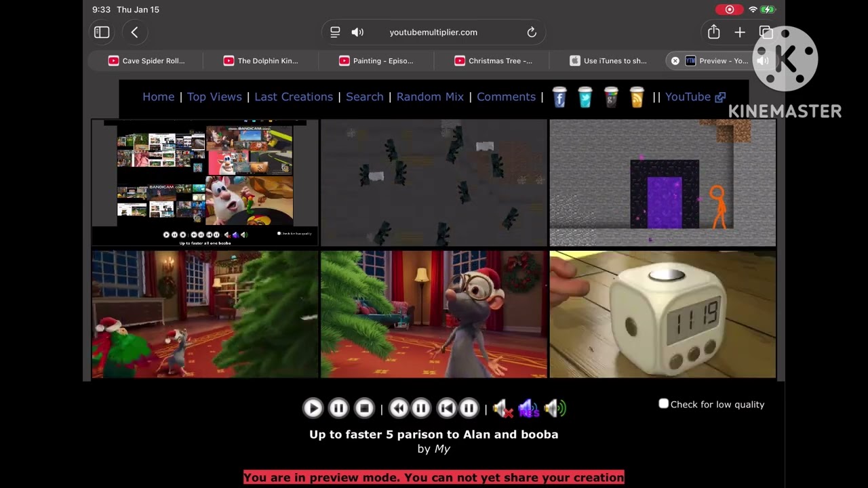Open the Random Mix link

[x=430, y=97]
